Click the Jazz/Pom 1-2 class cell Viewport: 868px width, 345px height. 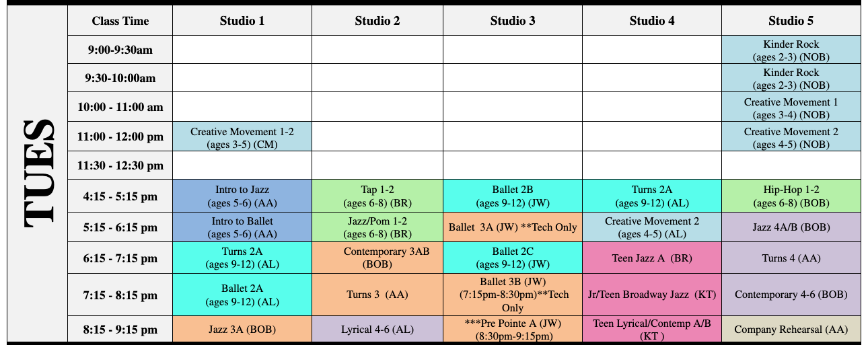point(377,227)
